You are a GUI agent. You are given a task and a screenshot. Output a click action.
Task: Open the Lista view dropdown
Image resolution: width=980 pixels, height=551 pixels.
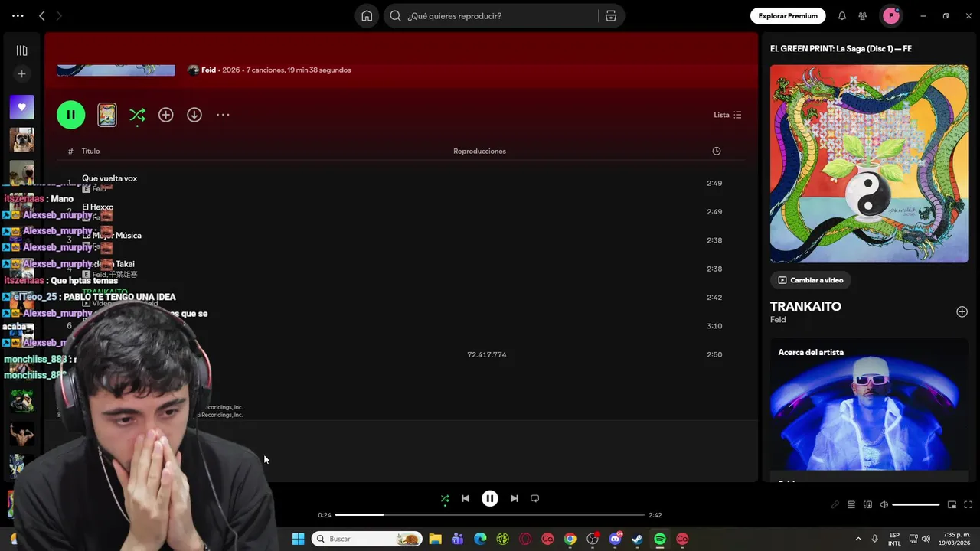[727, 115]
